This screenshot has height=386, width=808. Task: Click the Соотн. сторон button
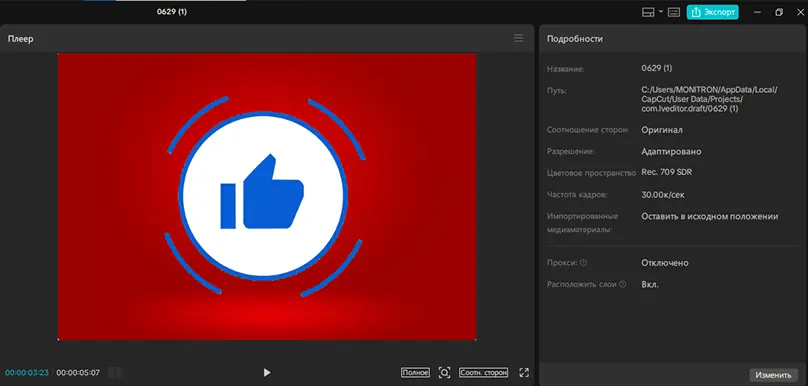(x=483, y=372)
